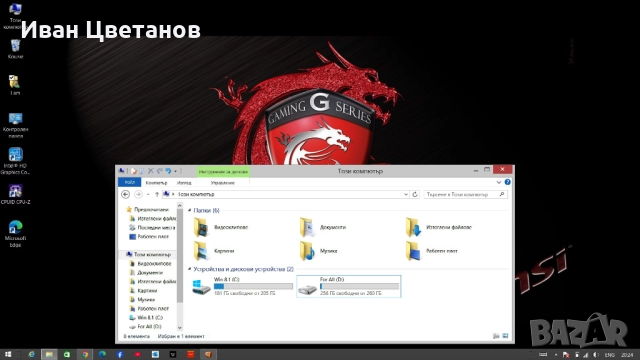Click the C: drive capacity bar
The image size is (640, 360).
click(x=253, y=286)
